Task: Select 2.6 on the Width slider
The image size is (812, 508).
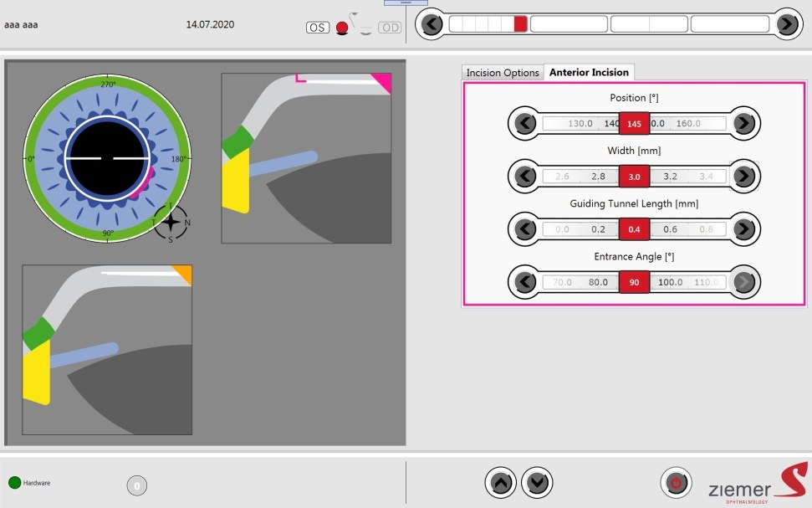Action: (562, 177)
